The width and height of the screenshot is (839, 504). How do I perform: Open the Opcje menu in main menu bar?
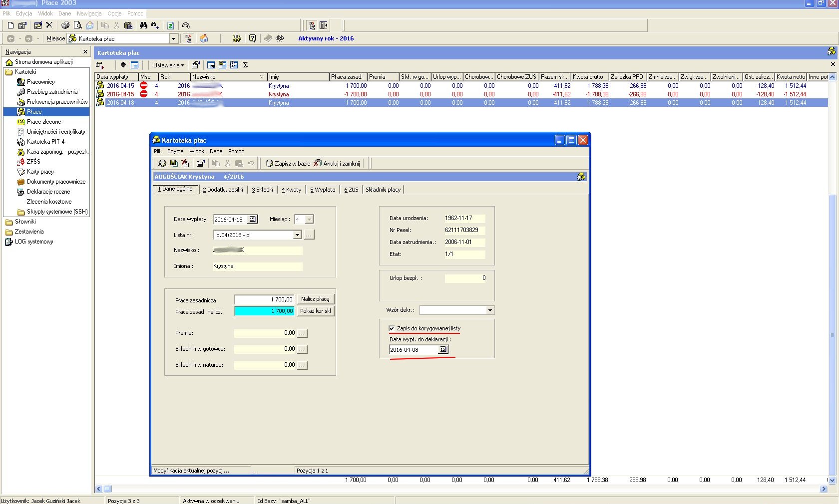tap(114, 13)
